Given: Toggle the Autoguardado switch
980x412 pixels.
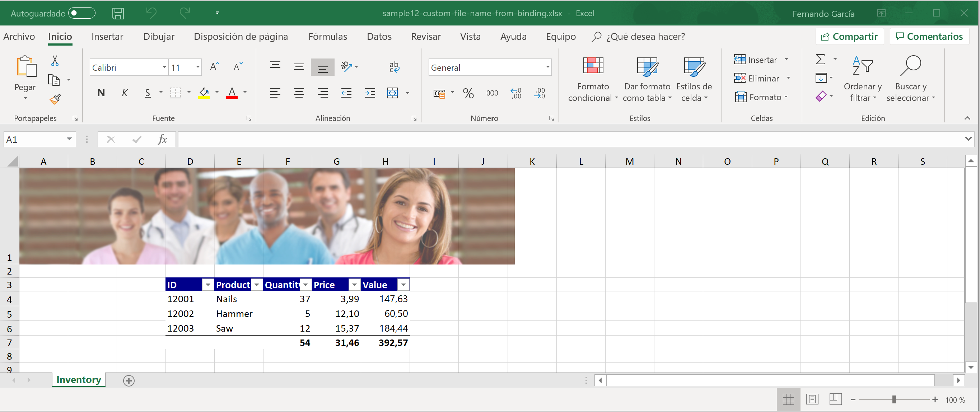Looking at the screenshot, I should click(81, 13).
